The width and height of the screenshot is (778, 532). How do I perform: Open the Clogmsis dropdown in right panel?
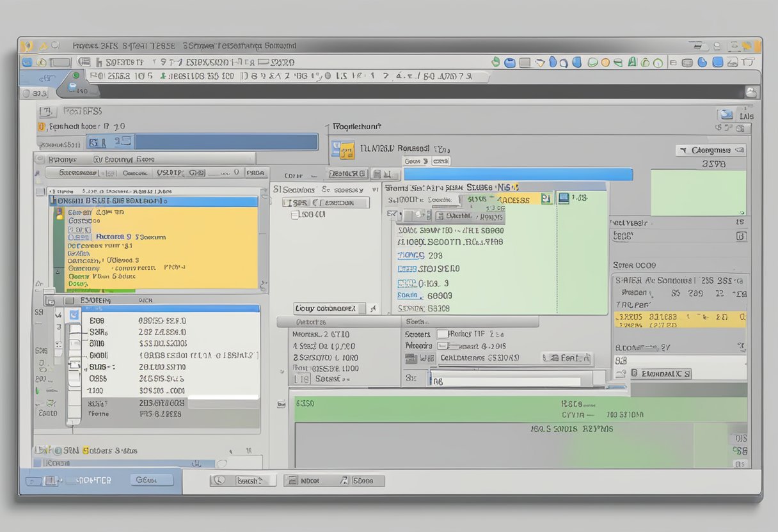tap(710, 150)
